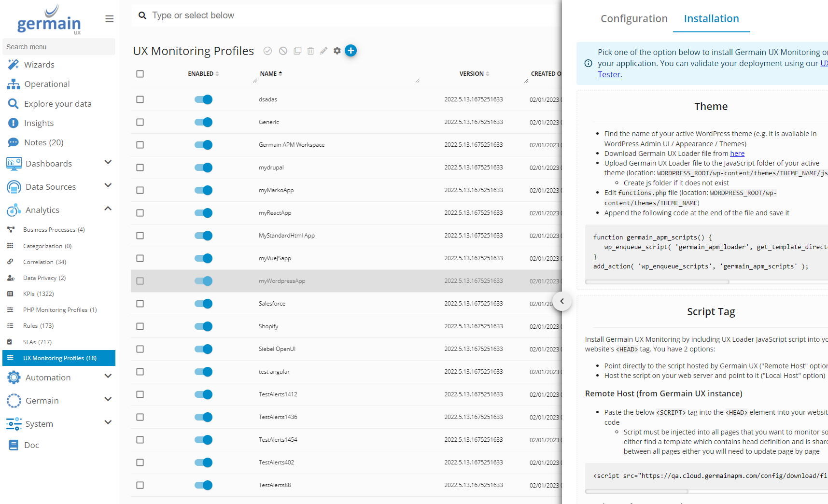Open KPIs (1322) in the sidebar

(x=38, y=294)
